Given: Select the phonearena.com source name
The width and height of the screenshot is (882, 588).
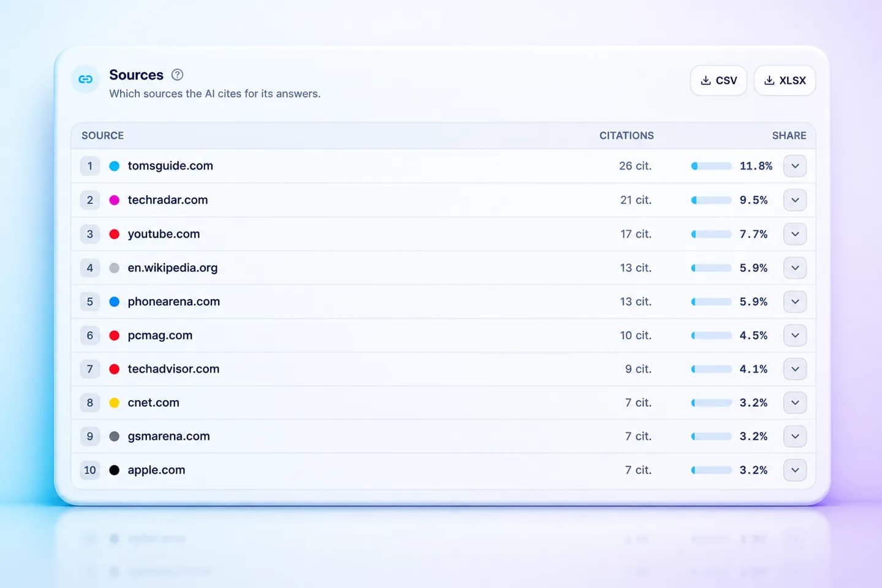Looking at the screenshot, I should (x=174, y=301).
